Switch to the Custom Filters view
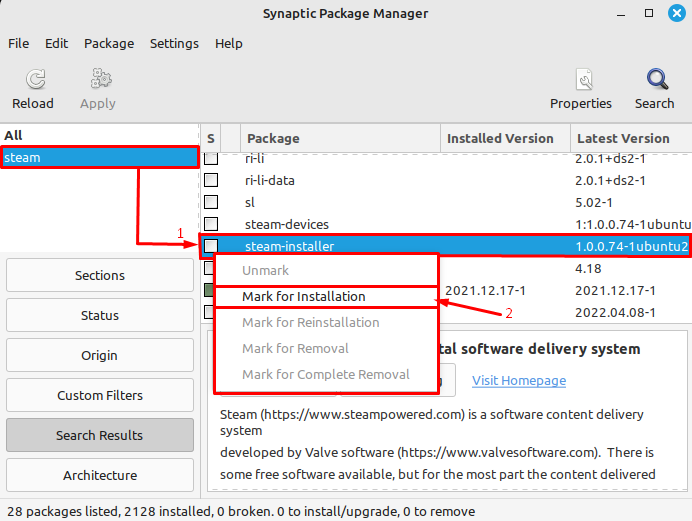 coord(100,395)
